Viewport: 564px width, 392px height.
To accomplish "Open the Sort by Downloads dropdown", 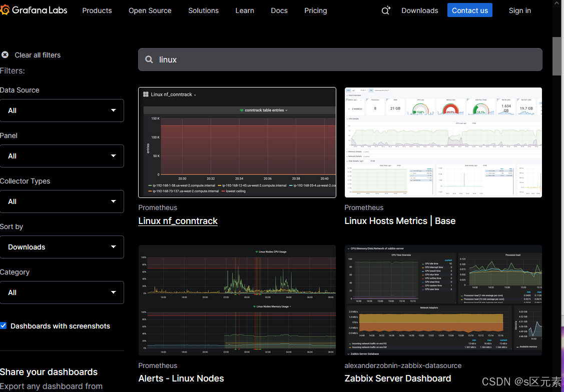I will [62, 247].
